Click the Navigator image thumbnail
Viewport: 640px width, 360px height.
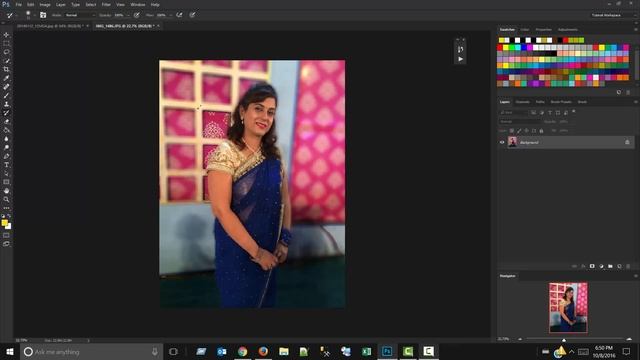(568, 307)
